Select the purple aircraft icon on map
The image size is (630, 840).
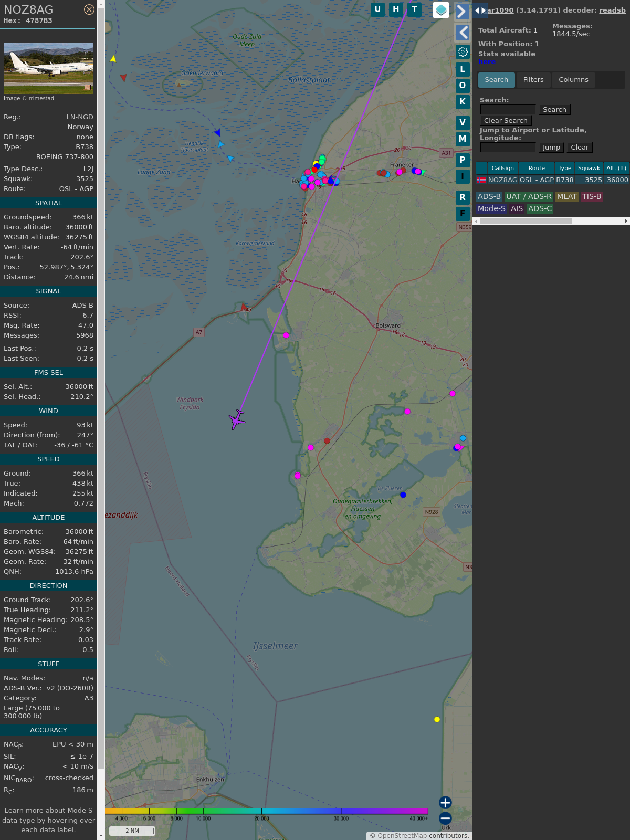pos(237,419)
